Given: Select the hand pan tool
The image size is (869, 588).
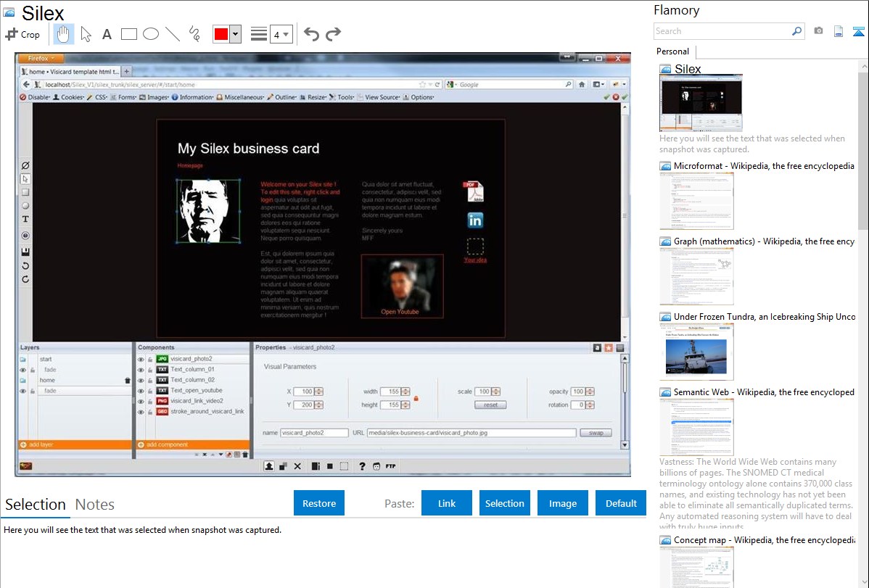Looking at the screenshot, I should [63, 34].
